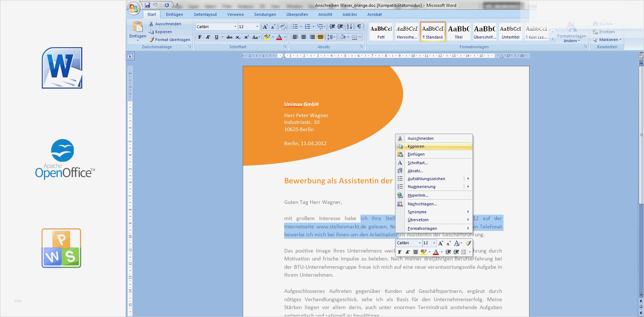The image size is (644, 317).
Task: Click the increase indent icon in ribbon
Action: [340, 27]
